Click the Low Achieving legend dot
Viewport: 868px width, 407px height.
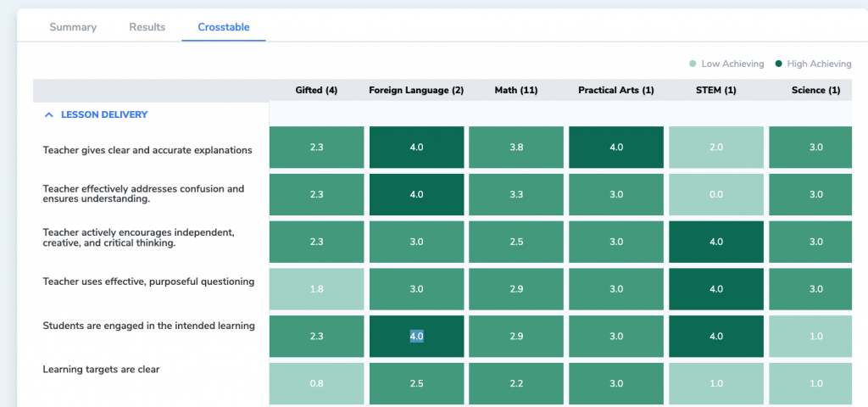pos(693,64)
